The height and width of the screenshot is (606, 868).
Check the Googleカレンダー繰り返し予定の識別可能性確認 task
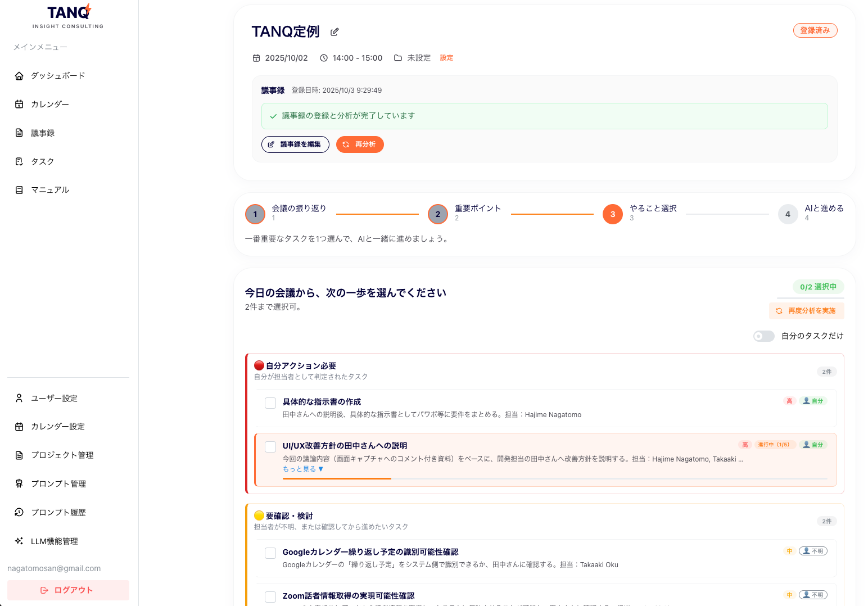[270, 553]
